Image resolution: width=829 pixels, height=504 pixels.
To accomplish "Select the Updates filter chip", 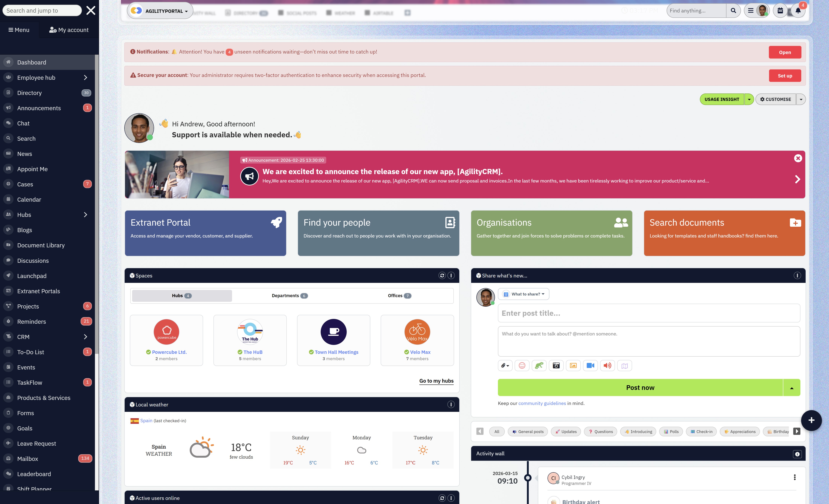I will pyautogui.click(x=566, y=431).
